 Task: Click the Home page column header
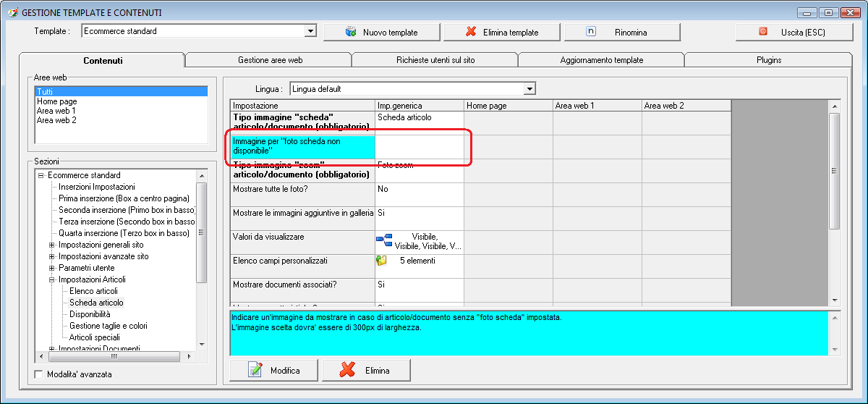click(509, 106)
